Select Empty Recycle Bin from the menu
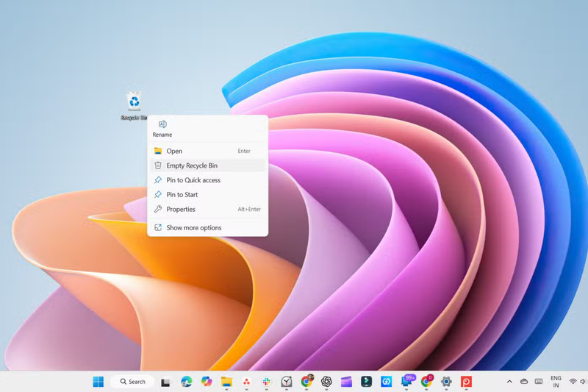588x392 pixels. (x=192, y=165)
